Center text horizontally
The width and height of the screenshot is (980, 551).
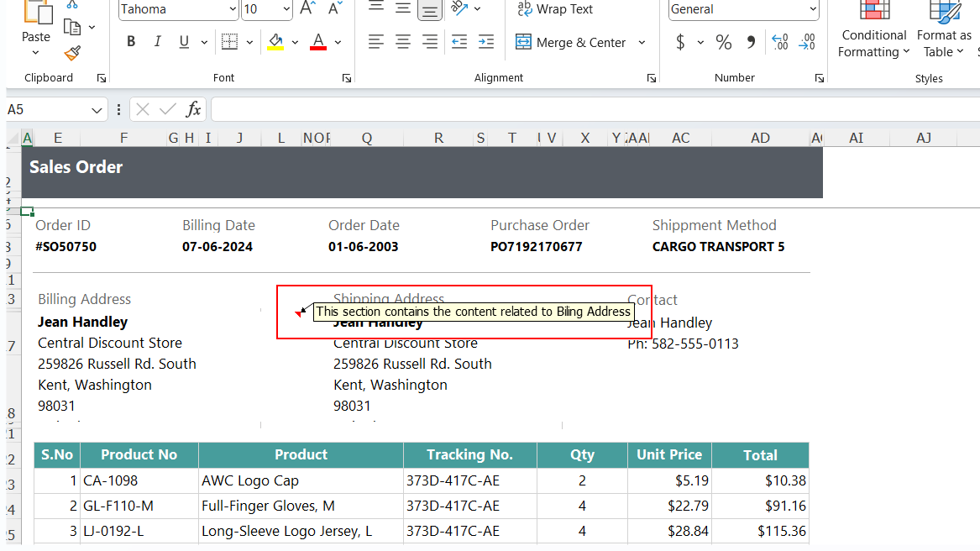(x=403, y=42)
